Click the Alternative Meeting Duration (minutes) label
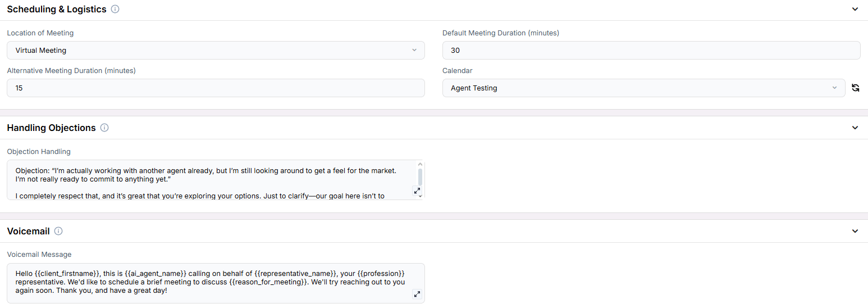The image size is (868, 308). [x=71, y=71]
